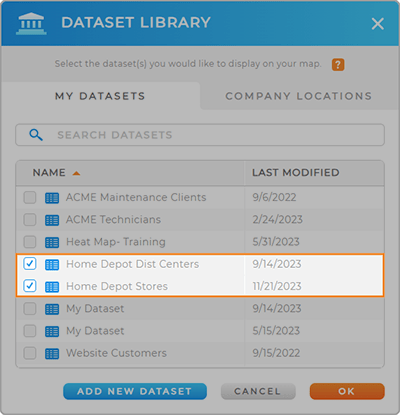Click the My Dataset name dated 5/15/2023
Screen dimensions: 400x415
pyautogui.click(x=95, y=331)
